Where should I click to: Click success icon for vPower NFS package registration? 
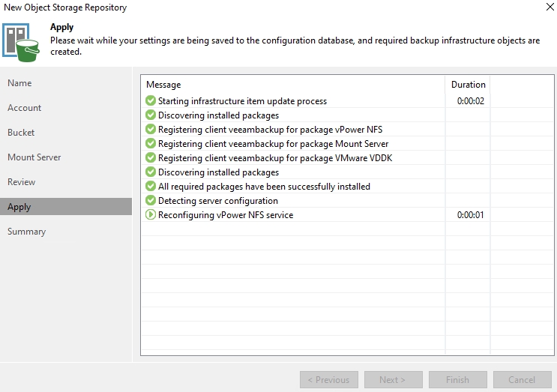click(151, 130)
